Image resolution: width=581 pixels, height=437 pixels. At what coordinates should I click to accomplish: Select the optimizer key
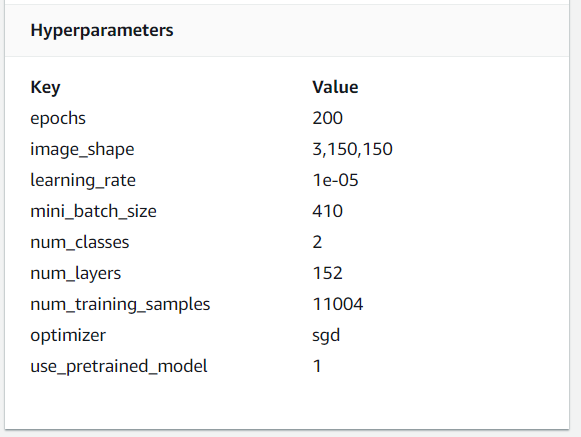(x=68, y=336)
